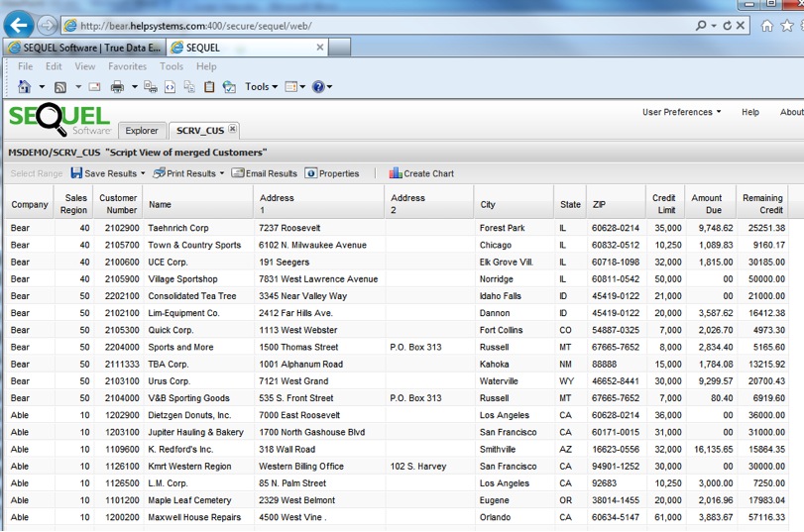Click the Help link in the SEQUEL header
The height and width of the screenshot is (532, 804).
pyautogui.click(x=750, y=112)
